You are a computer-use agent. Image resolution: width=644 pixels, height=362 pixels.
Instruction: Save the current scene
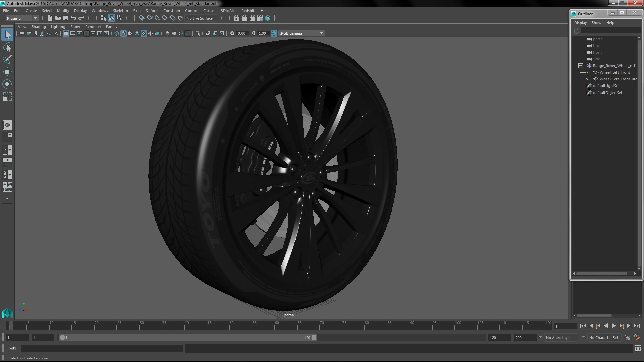[66, 18]
